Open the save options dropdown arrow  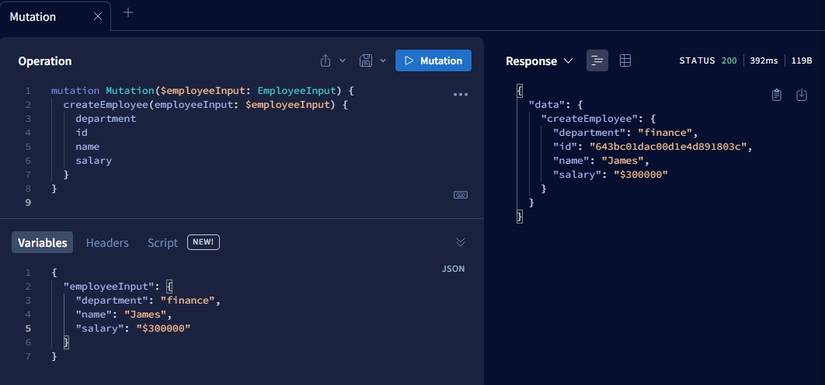coord(383,60)
